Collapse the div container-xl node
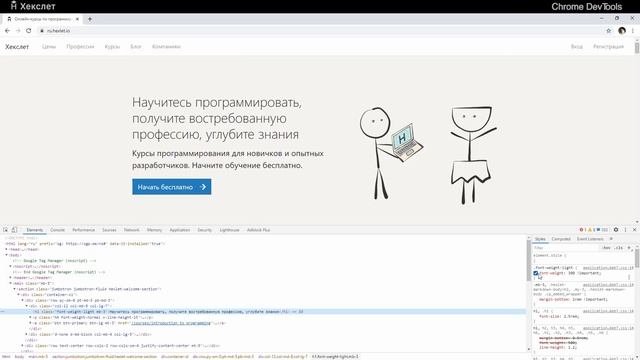 tap(19, 295)
